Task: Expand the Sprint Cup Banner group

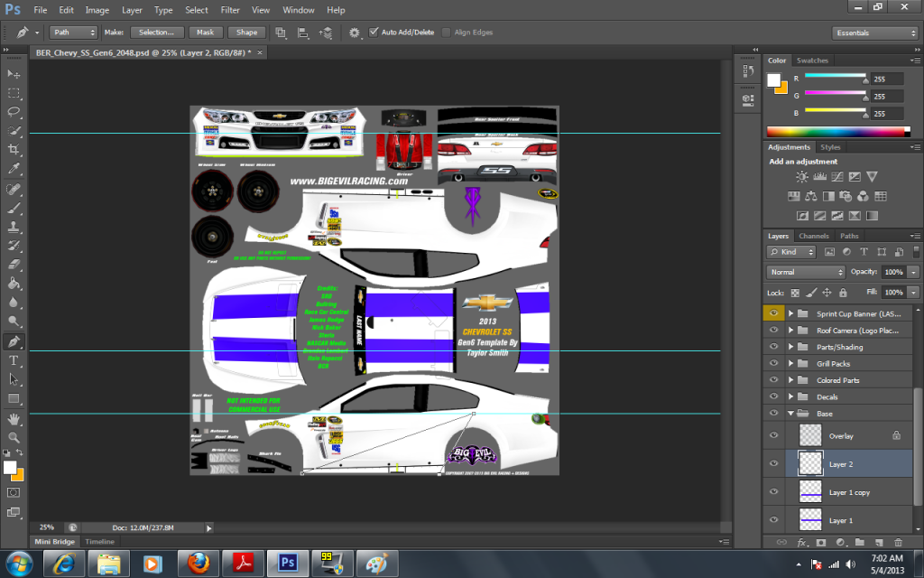Action: click(x=790, y=313)
